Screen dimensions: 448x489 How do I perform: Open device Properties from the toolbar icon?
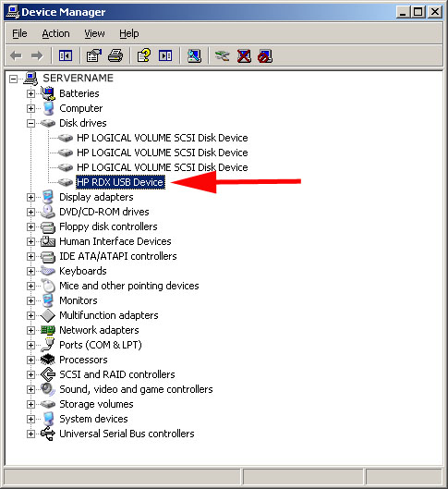click(94, 56)
